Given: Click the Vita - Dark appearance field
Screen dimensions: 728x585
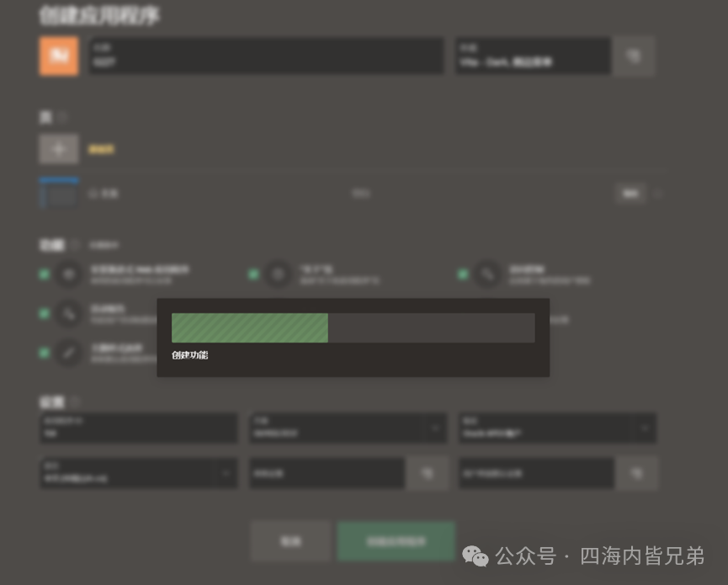Looking at the screenshot, I should click(x=533, y=56).
